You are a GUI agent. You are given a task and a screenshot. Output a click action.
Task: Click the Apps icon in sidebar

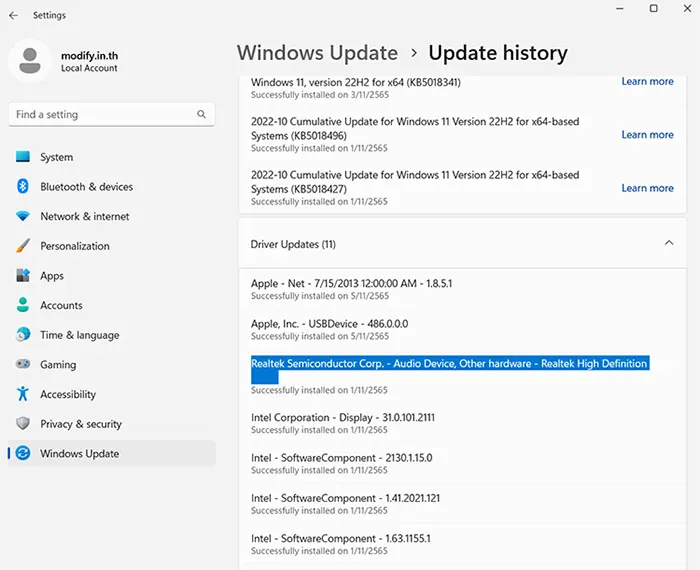[x=23, y=275]
